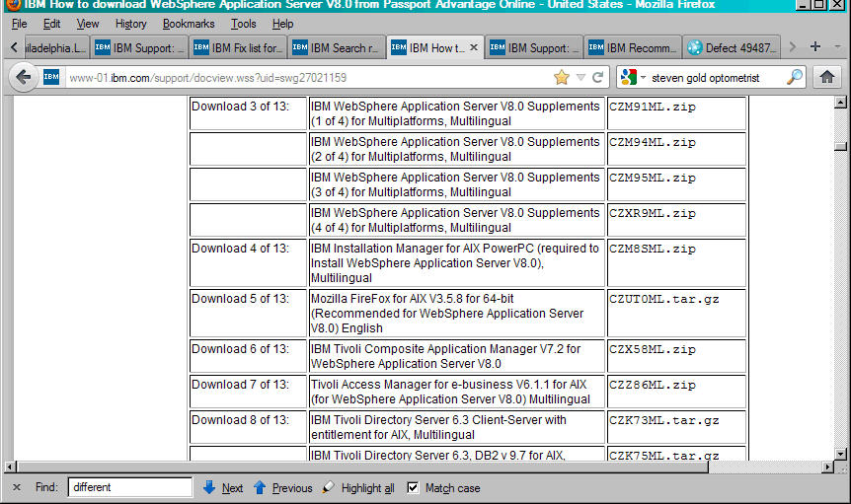Click the browser Back arrow button
Screen dimensions: 851x504
coord(23,78)
